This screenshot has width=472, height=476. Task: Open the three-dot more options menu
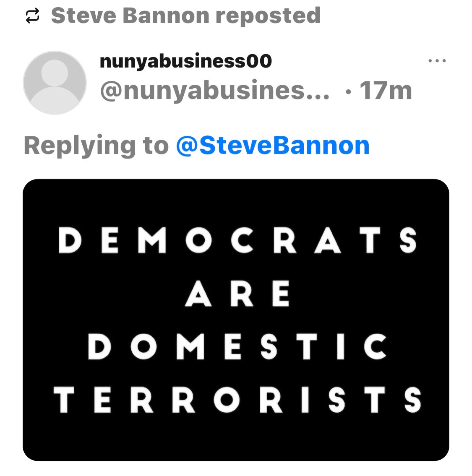point(437,61)
